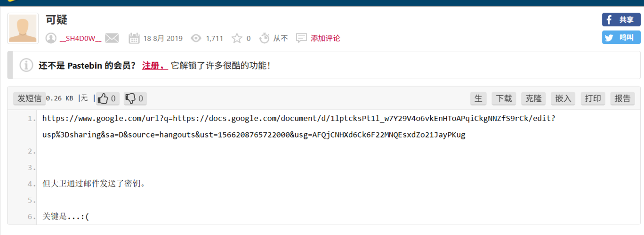Click the 发短信 button

coord(29,98)
